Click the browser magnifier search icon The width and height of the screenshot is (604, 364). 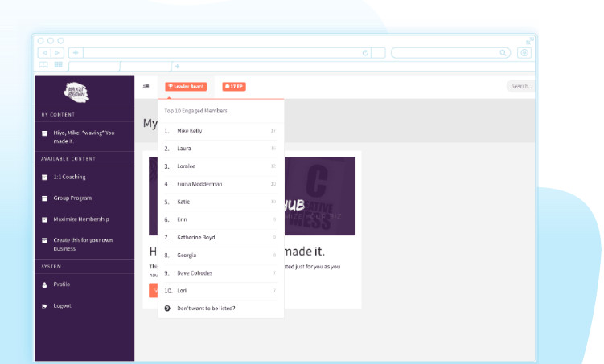click(x=503, y=53)
